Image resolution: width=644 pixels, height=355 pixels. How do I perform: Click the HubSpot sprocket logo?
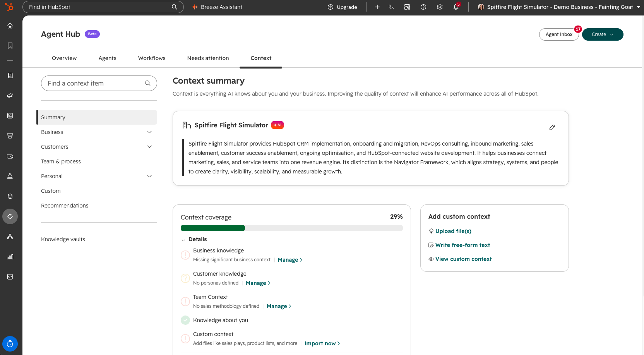(x=9, y=7)
